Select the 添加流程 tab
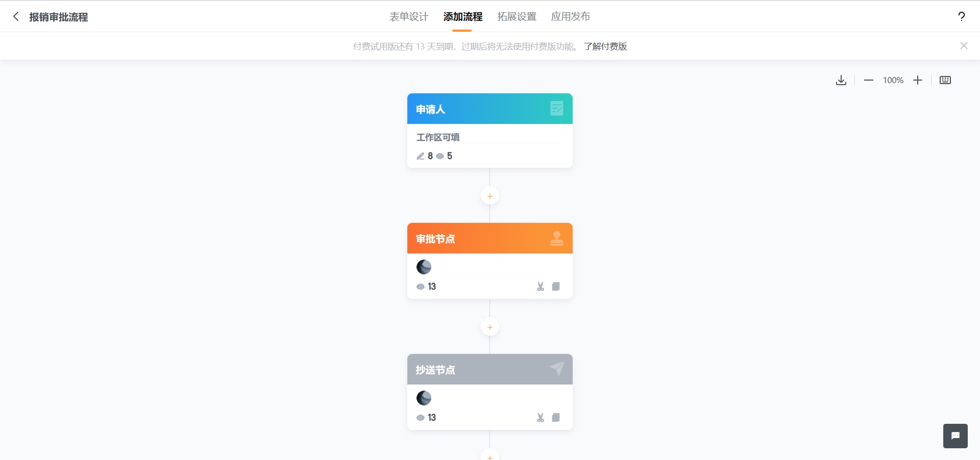The height and width of the screenshot is (460, 980). 463,17
